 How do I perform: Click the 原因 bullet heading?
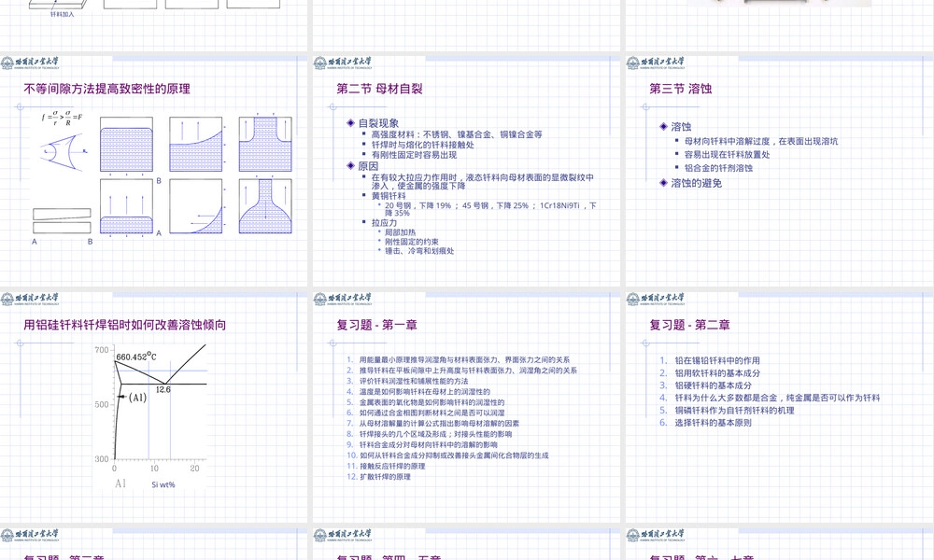[368, 166]
